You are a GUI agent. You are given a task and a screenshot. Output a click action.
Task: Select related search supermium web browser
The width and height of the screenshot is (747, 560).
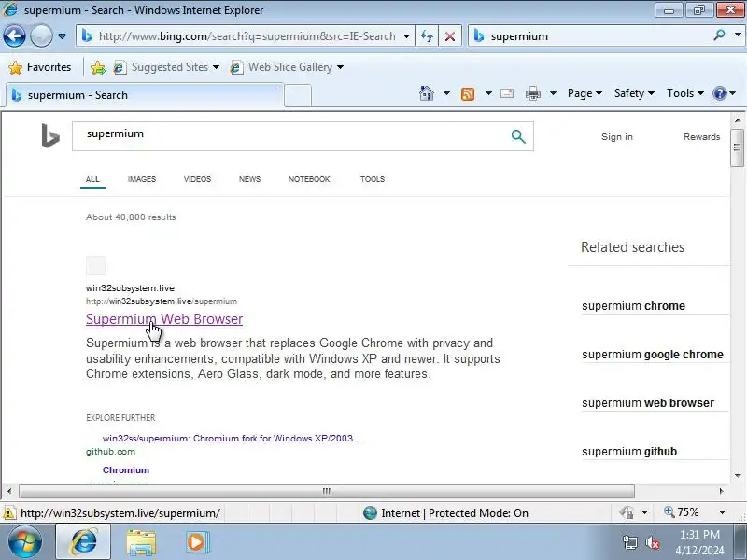(x=647, y=403)
